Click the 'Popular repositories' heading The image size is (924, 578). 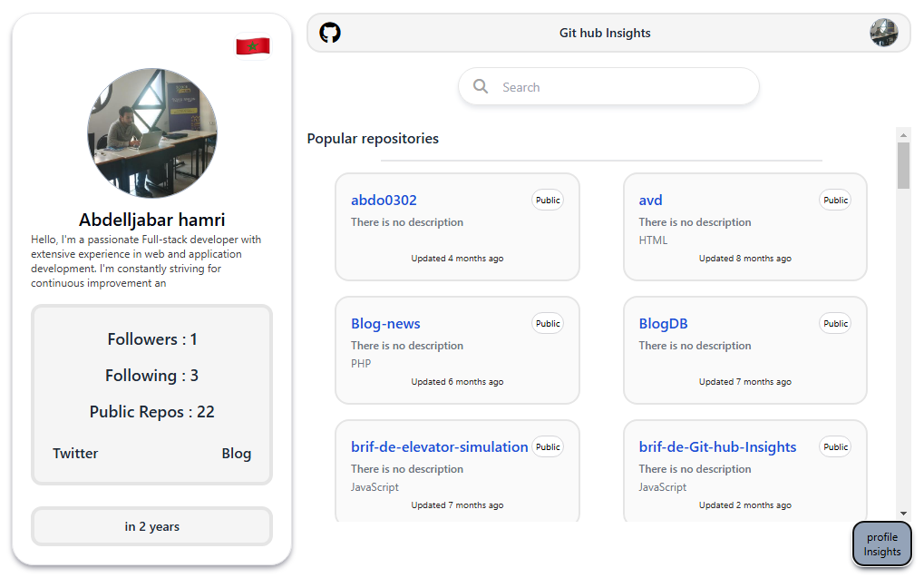pos(373,138)
